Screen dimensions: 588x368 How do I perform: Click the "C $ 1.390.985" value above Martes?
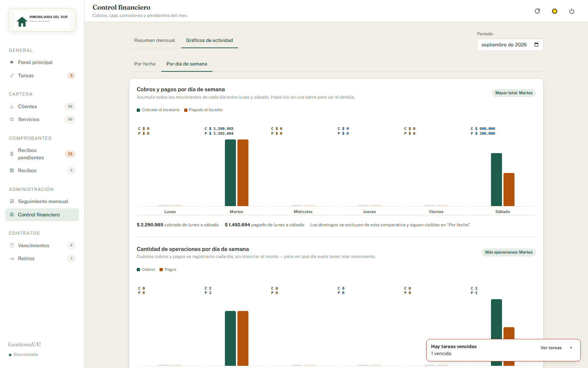click(x=219, y=129)
